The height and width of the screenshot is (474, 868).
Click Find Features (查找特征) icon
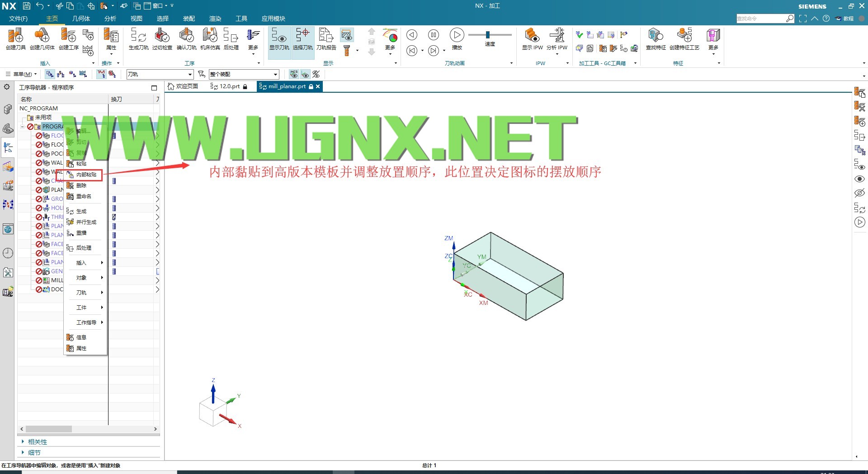tap(656, 38)
